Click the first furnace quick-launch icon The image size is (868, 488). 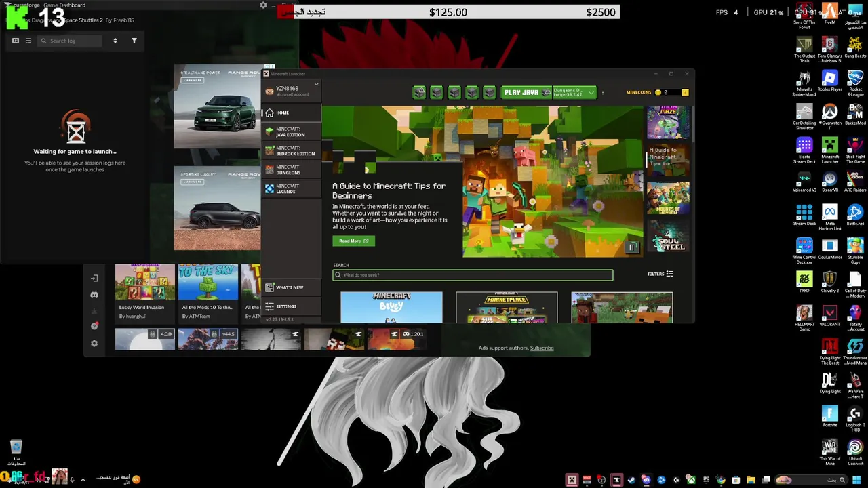click(419, 92)
